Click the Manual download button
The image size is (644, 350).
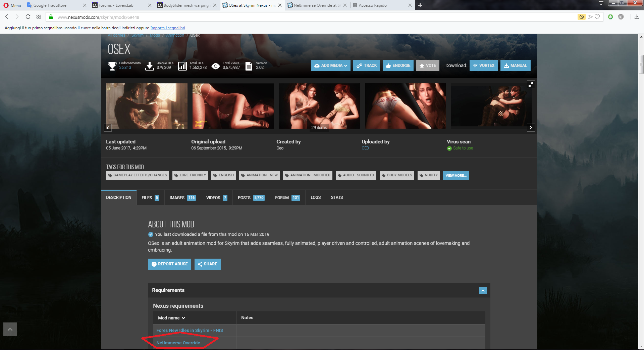515,65
